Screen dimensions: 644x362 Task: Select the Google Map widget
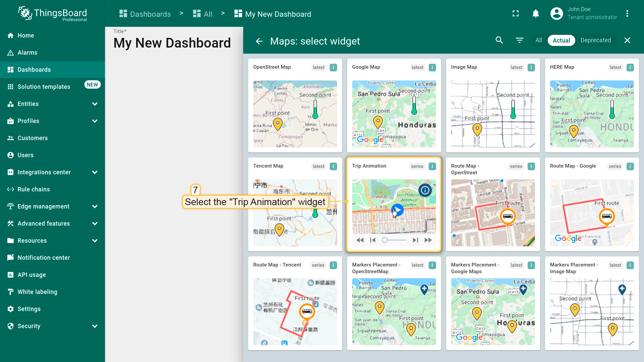394,106
